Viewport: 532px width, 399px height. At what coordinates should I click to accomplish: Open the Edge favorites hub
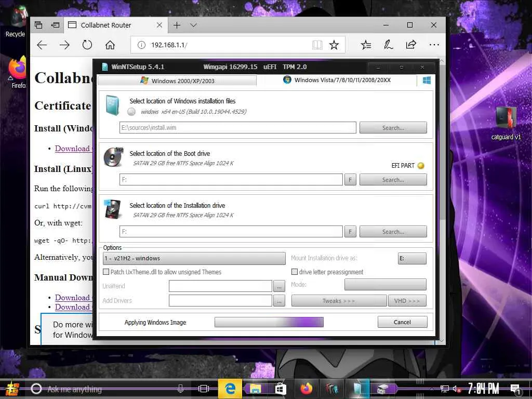(x=366, y=45)
